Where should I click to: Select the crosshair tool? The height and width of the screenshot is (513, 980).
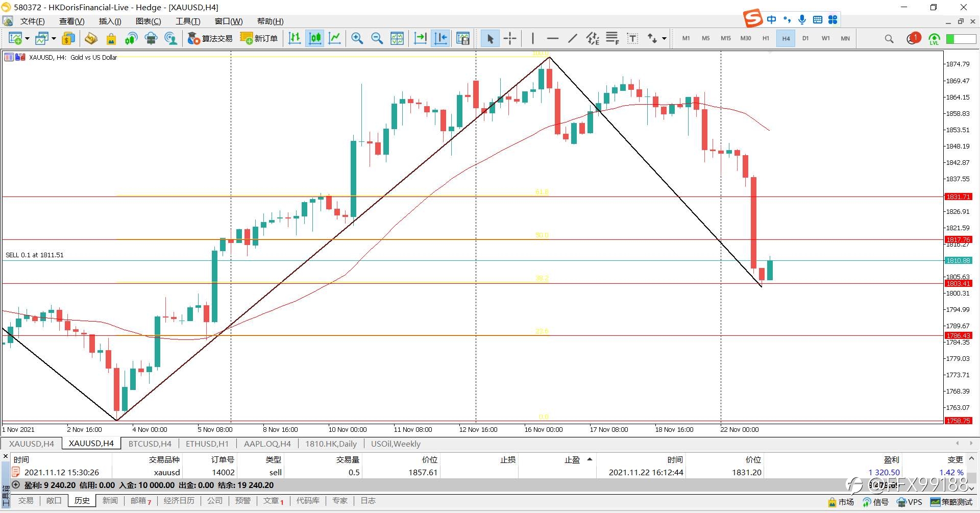coord(510,38)
